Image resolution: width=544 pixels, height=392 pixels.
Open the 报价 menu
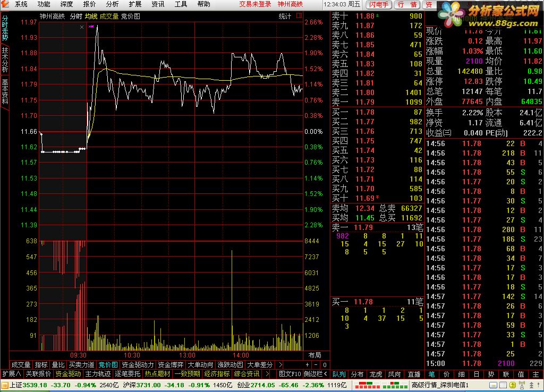coord(89,4)
